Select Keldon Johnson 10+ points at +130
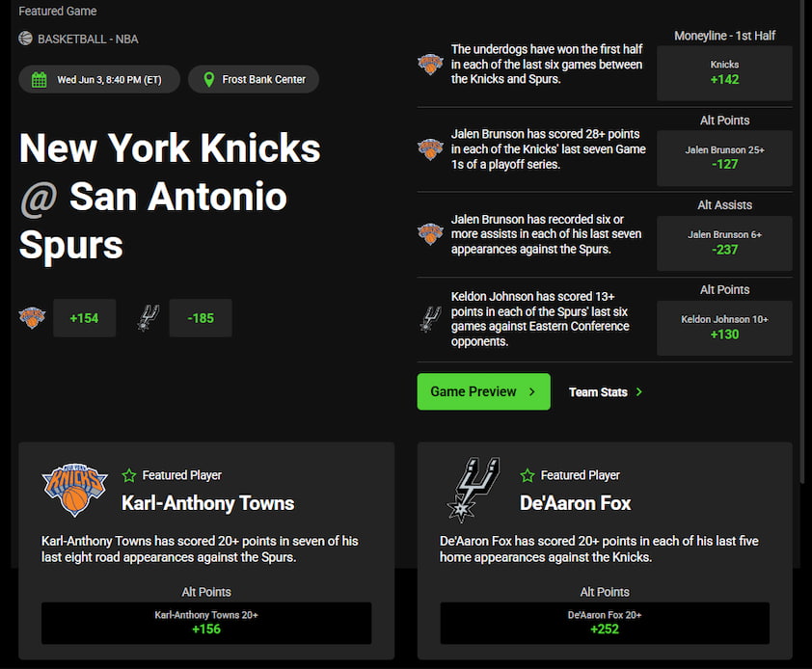The image size is (812, 669). (724, 328)
